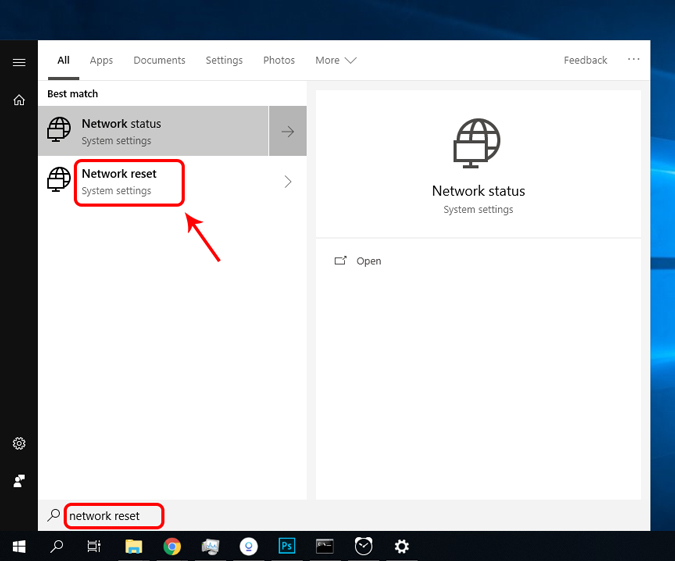Switch to the Apps tab

101,60
